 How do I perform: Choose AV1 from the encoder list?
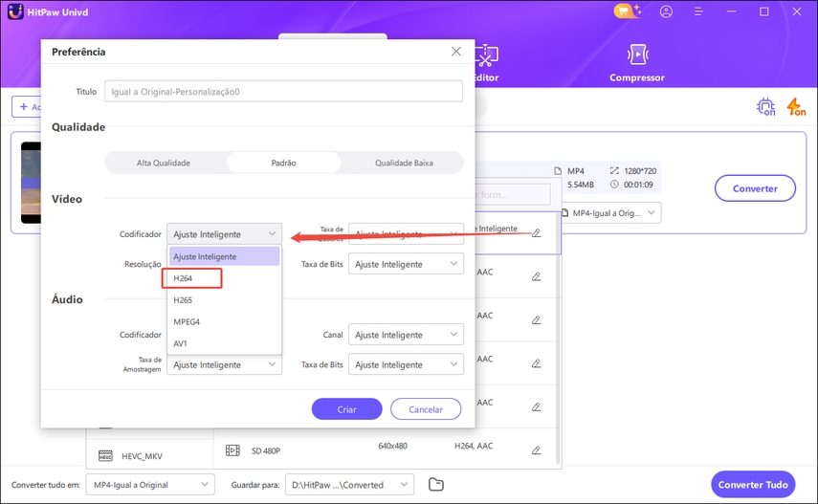click(181, 343)
